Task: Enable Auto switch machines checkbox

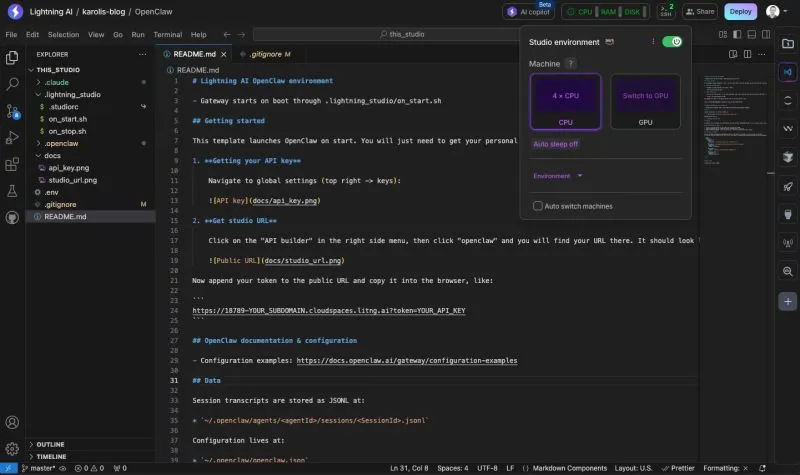Action: pos(538,206)
